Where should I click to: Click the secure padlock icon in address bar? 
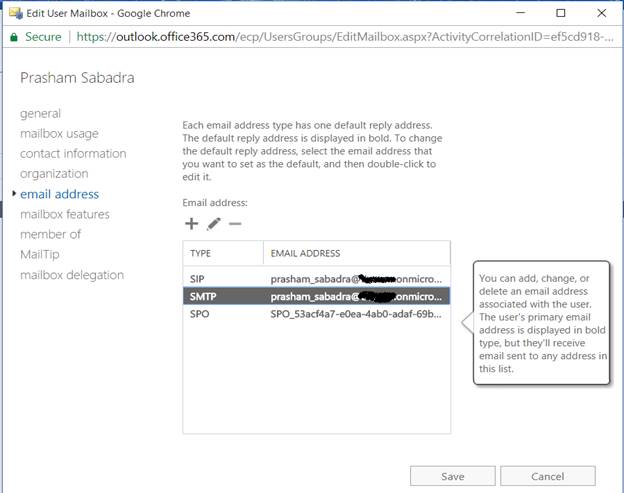pos(14,37)
